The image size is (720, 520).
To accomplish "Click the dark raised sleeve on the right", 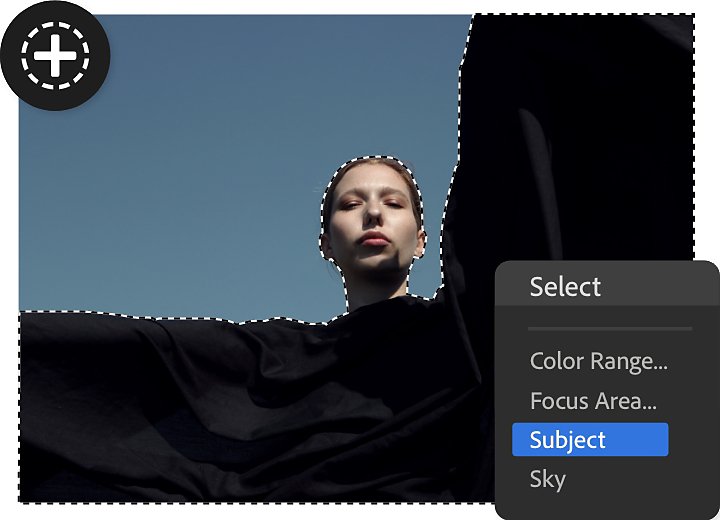I will pyautogui.click(x=574, y=138).
